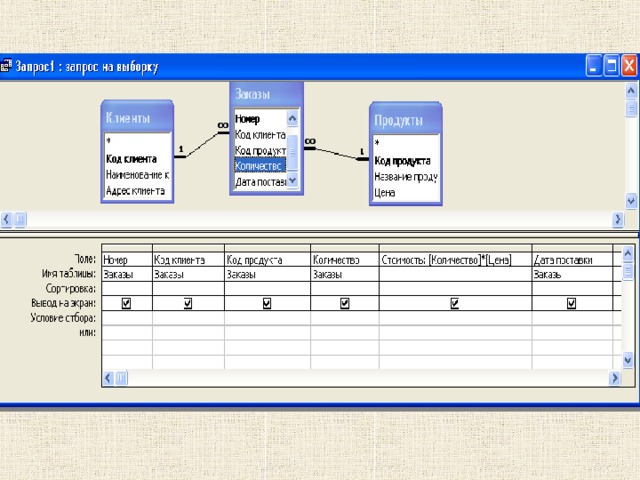Click Сортировка cell for Стоимость column
This screenshot has height=480, width=640.
(x=456, y=289)
